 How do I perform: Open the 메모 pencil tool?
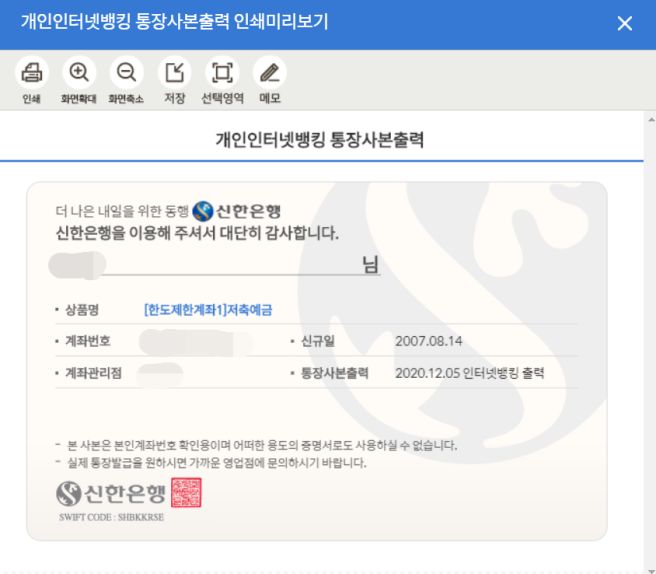click(270, 72)
